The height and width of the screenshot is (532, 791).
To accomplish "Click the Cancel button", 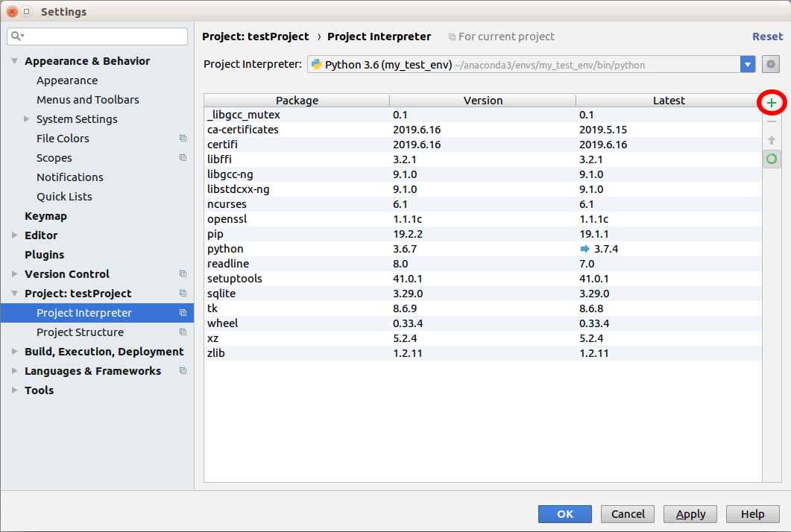I will [x=628, y=514].
